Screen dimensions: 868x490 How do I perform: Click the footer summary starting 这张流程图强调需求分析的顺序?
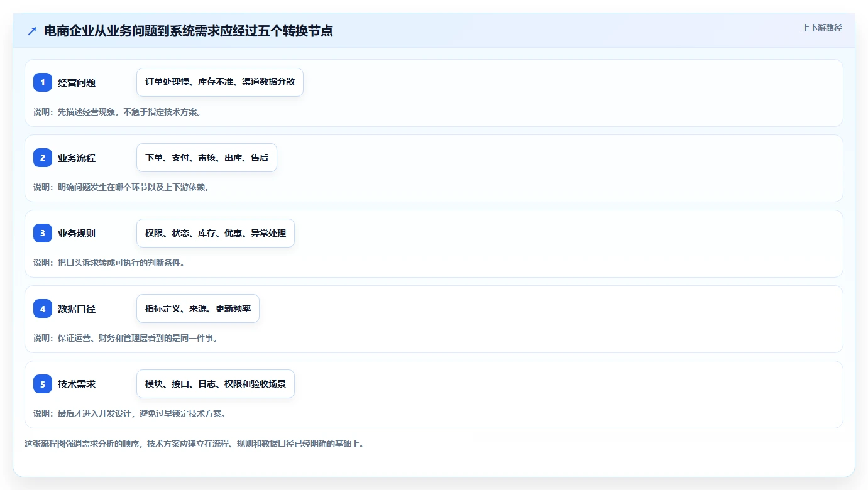click(194, 444)
